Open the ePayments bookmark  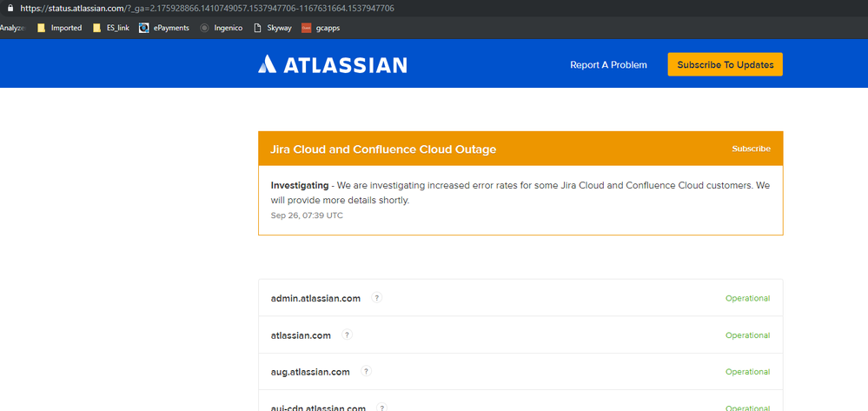164,28
